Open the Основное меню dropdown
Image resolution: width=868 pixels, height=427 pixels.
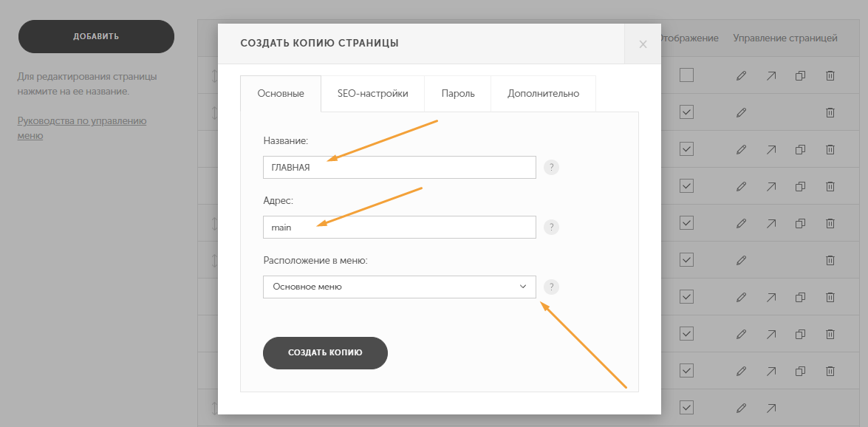pos(399,287)
